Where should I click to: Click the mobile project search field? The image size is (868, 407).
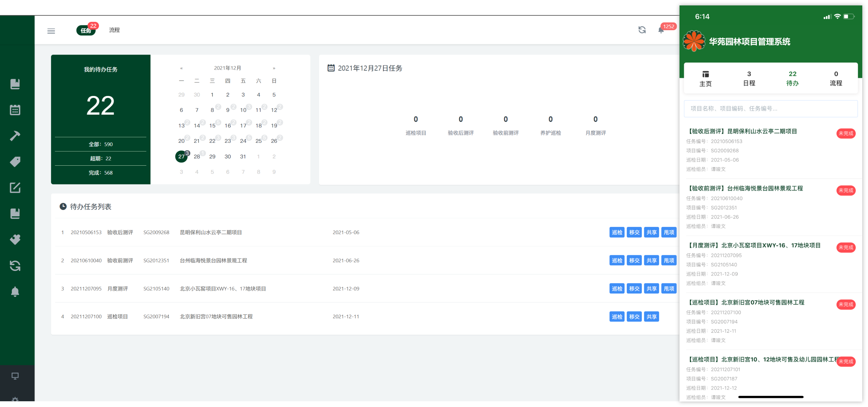[770, 109]
